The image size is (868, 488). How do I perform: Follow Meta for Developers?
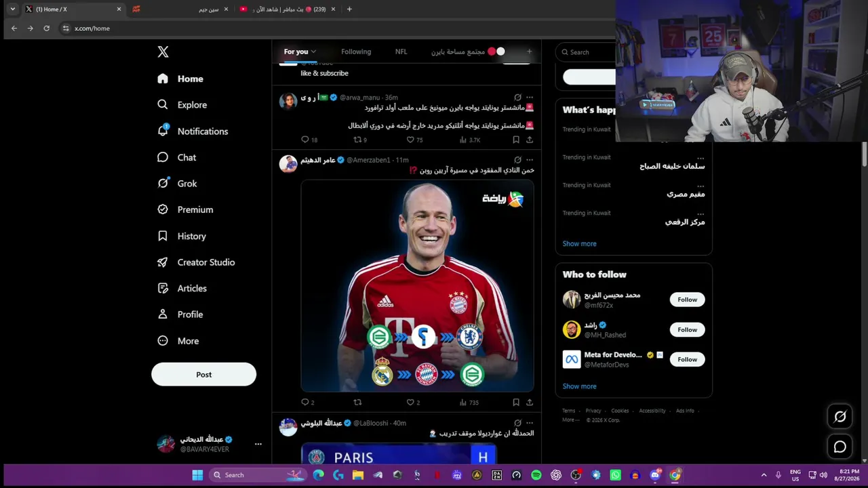(687, 359)
